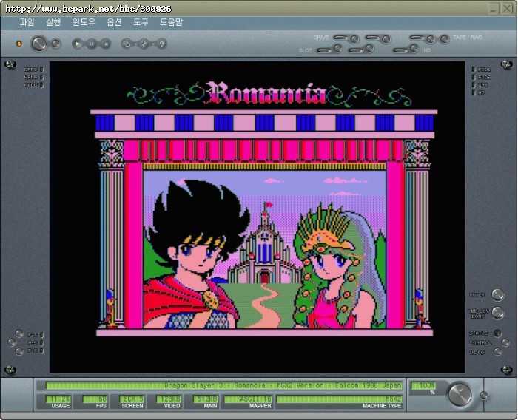Click the small reset button beside the power knob

pos(56,44)
